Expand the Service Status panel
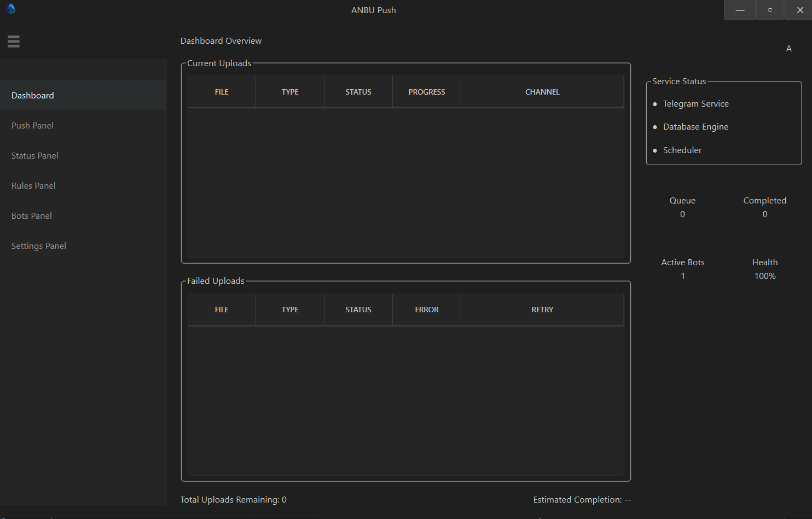Screen dimensions: 812x519 click(x=678, y=81)
